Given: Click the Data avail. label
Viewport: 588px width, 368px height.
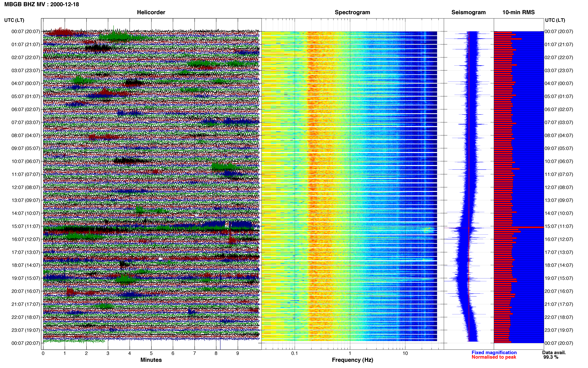Looking at the screenshot, I should click(554, 352).
